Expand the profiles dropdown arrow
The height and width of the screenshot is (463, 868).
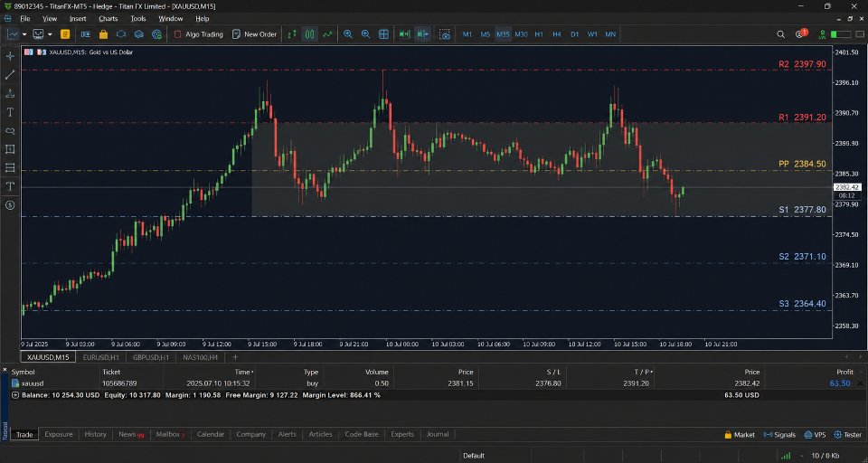[x=50, y=34]
